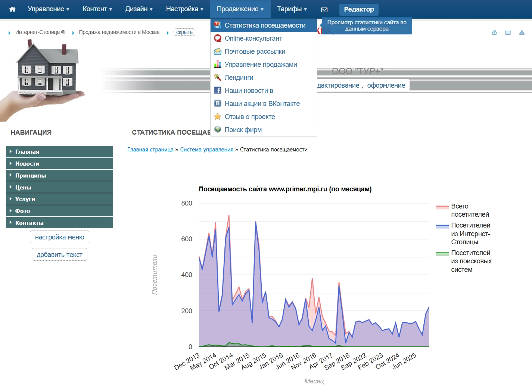Follow the Система управления breadcrumb link
This screenshot has height=392, width=532.
pyautogui.click(x=206, y=150)
